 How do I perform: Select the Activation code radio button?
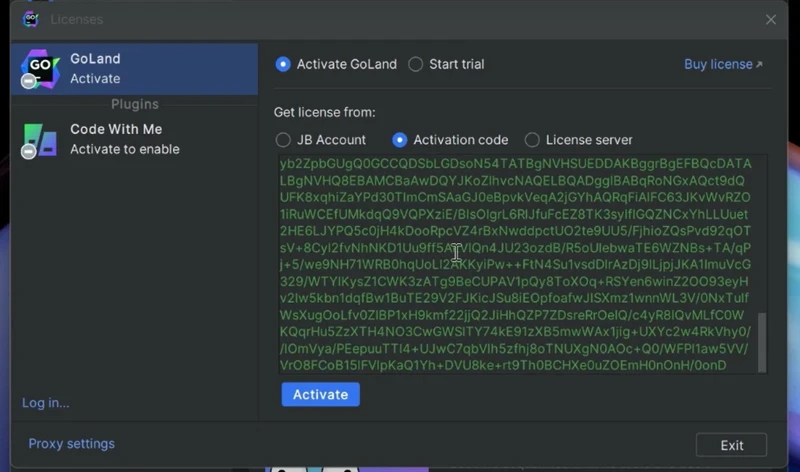pos(400,140)
